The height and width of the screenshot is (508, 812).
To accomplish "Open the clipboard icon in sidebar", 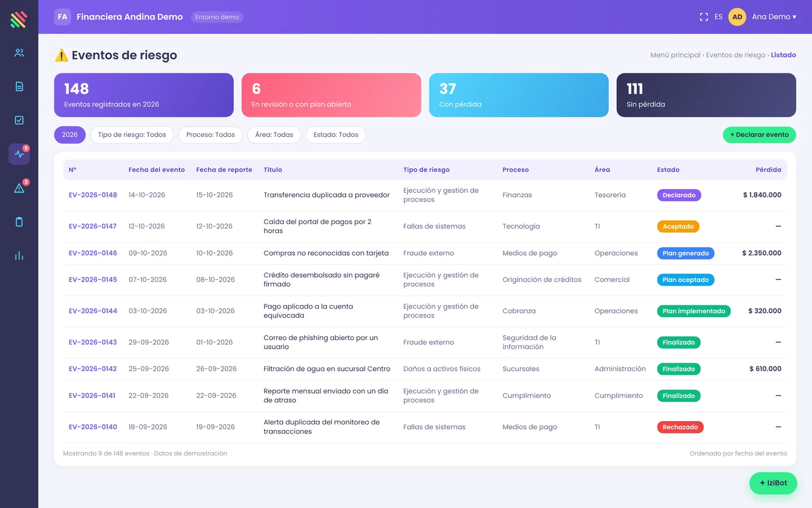I will point(19,222).
